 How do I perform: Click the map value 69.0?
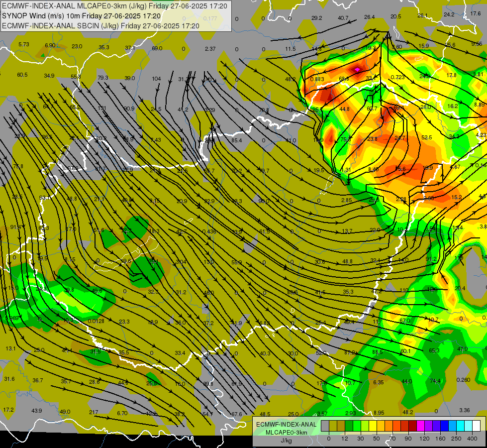[157, 48]
